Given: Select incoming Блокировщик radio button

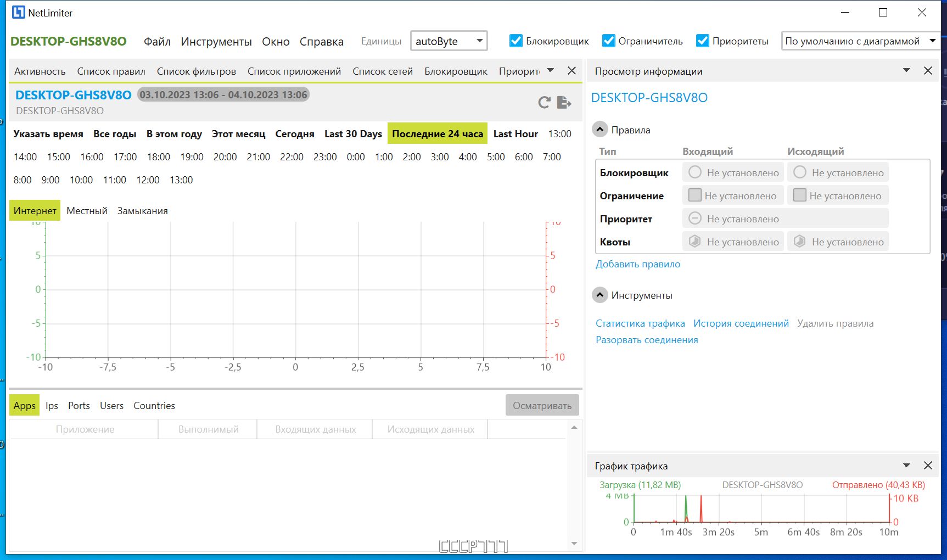Looking at the screenshot, I should click(x=694, y=172).
